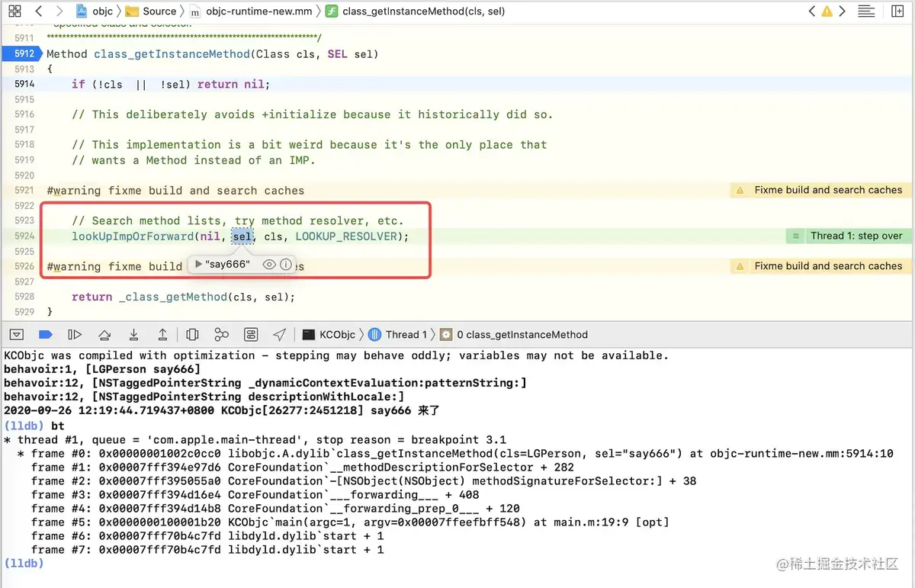The image size is (915, 588).
Task: Jump to previous issue arrow
Action: point(812,11)
